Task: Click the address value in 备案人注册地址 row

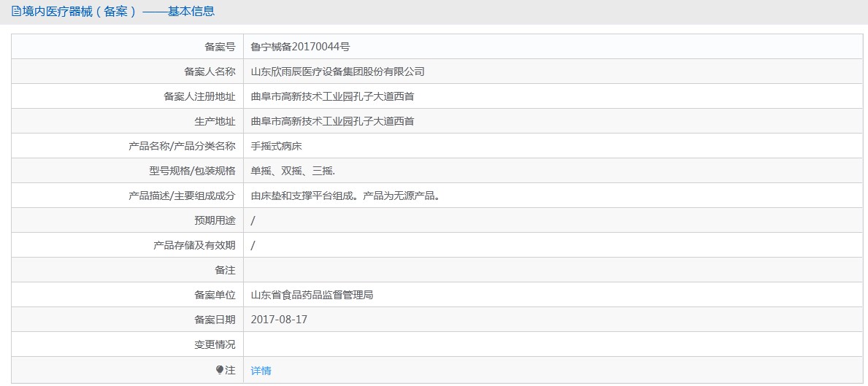Action: pos(333,97)
